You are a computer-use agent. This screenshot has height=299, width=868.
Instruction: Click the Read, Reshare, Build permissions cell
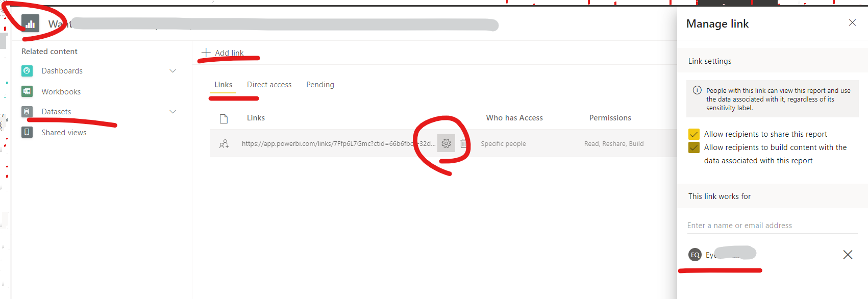click(614, 144)
